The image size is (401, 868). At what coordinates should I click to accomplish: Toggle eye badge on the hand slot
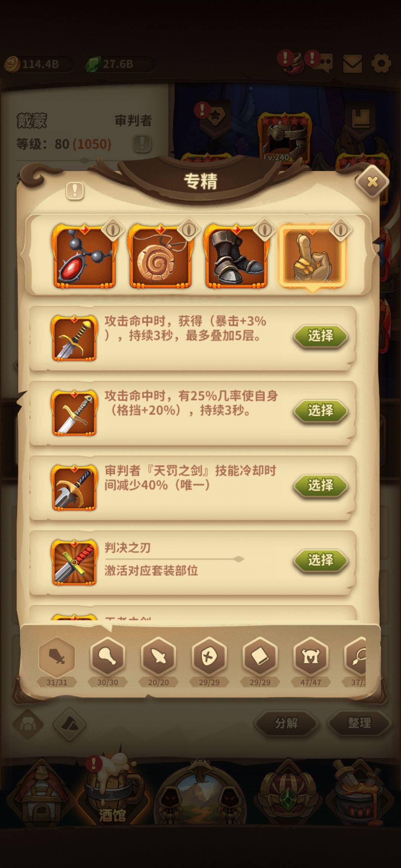pyautogui.click(x=341, y=230)
